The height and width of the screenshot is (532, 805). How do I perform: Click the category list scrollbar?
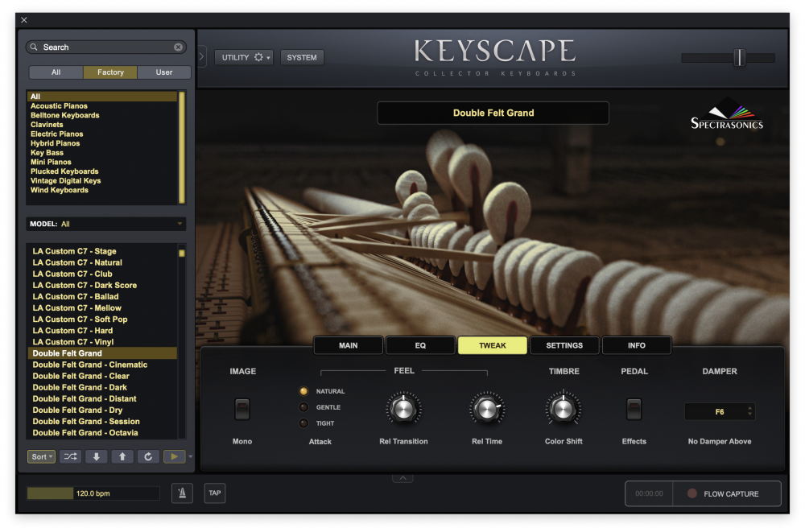(181, 147)
